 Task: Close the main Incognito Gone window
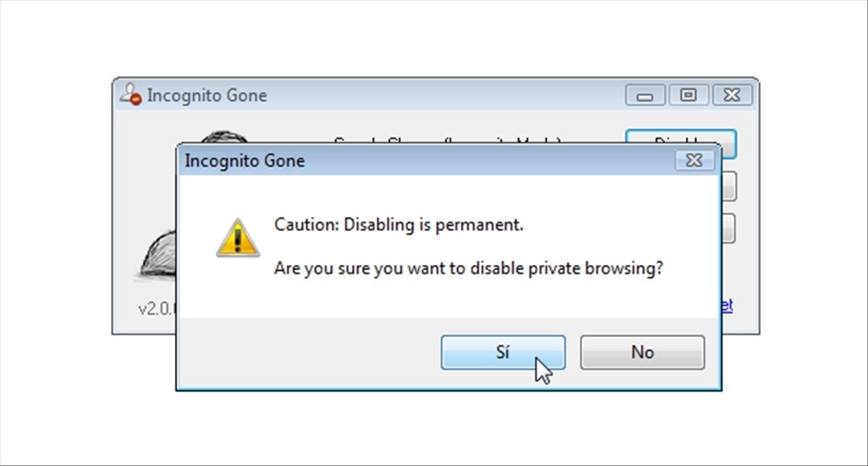coord(732,95)
